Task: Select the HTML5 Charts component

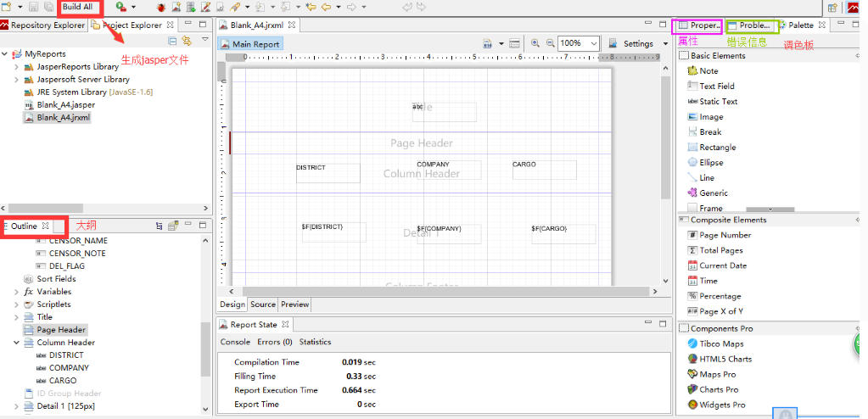Action: coord(725,360)
